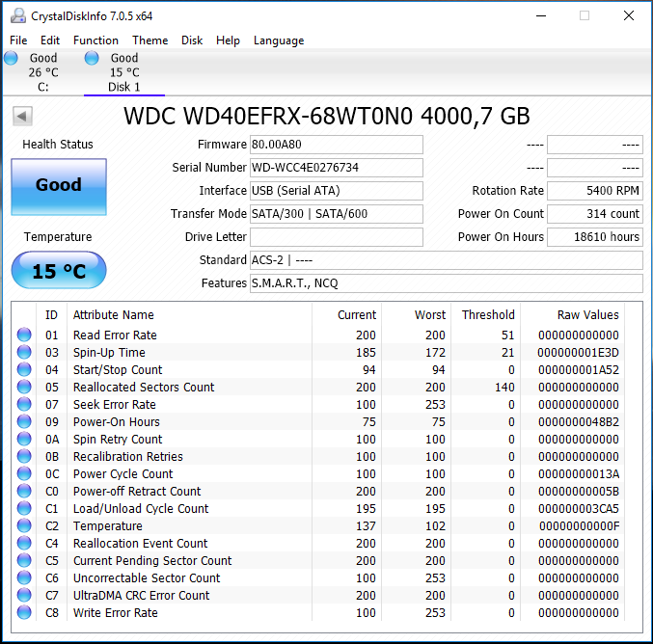Screen dimensions: 653x644
Task: Click the Standard field showing ACS-2
Action: pos(446,260)
